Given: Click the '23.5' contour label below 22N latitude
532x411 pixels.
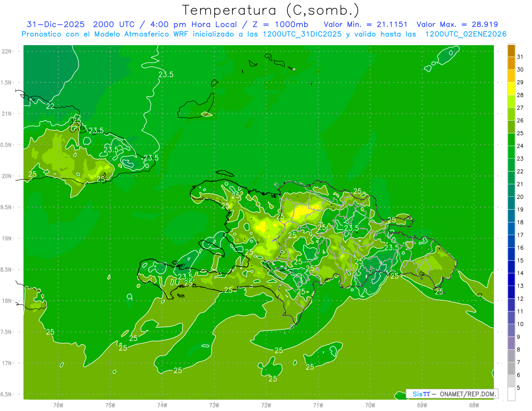Looking at the screenshot, I should tap(166, 74).
